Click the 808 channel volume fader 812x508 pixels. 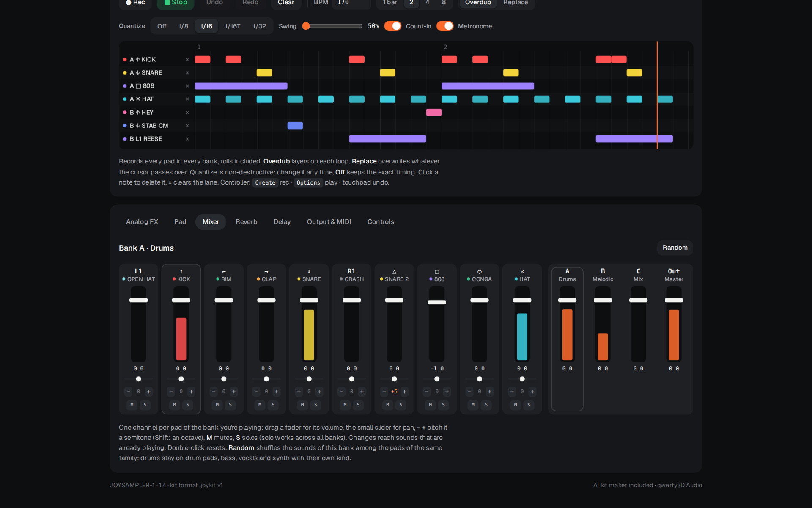[x=437, y=302]
